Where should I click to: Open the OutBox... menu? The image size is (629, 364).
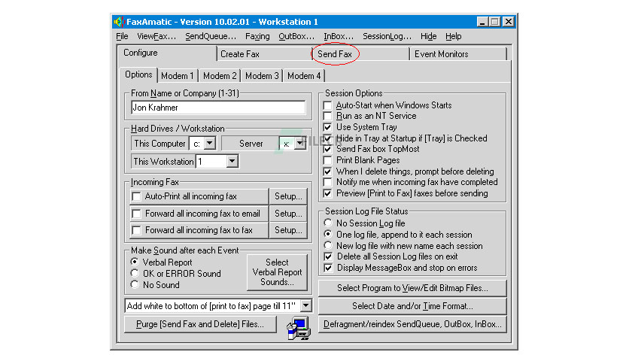[296, 37]
